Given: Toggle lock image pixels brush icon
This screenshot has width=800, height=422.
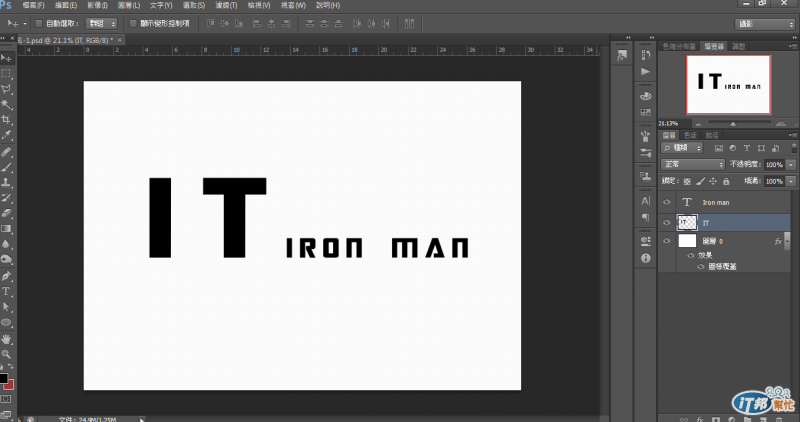Looking at the screenshot, I should click(x=701, y=181).
